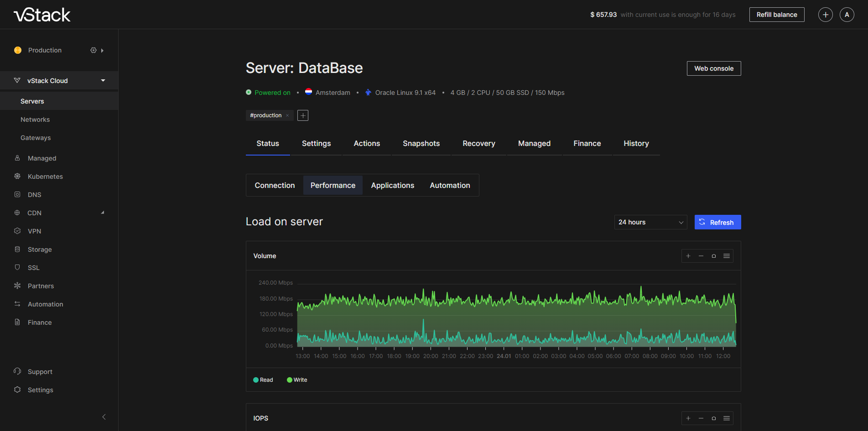Click the Oracle Linux OS icon
This screenshot has height=431, width=868.
point(368,92)
